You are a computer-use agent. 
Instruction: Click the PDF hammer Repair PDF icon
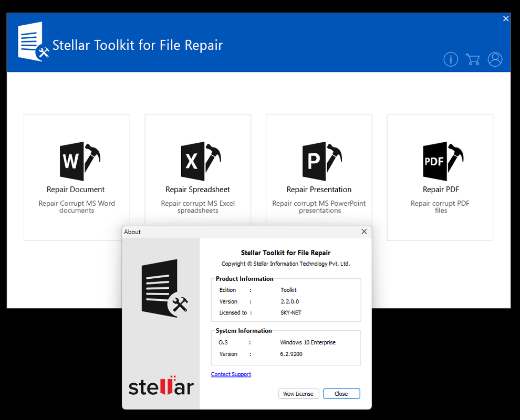pyautogui.click(x=443, y=161)
